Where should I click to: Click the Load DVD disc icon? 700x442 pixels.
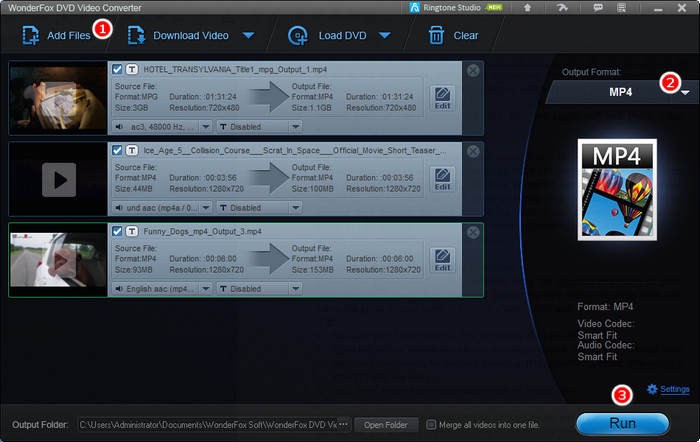click(298, 36)
